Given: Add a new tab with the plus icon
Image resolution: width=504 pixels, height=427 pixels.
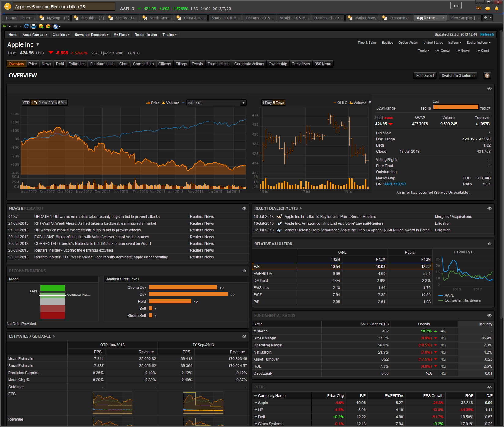Looking at the screenshot, I should 485,18.
